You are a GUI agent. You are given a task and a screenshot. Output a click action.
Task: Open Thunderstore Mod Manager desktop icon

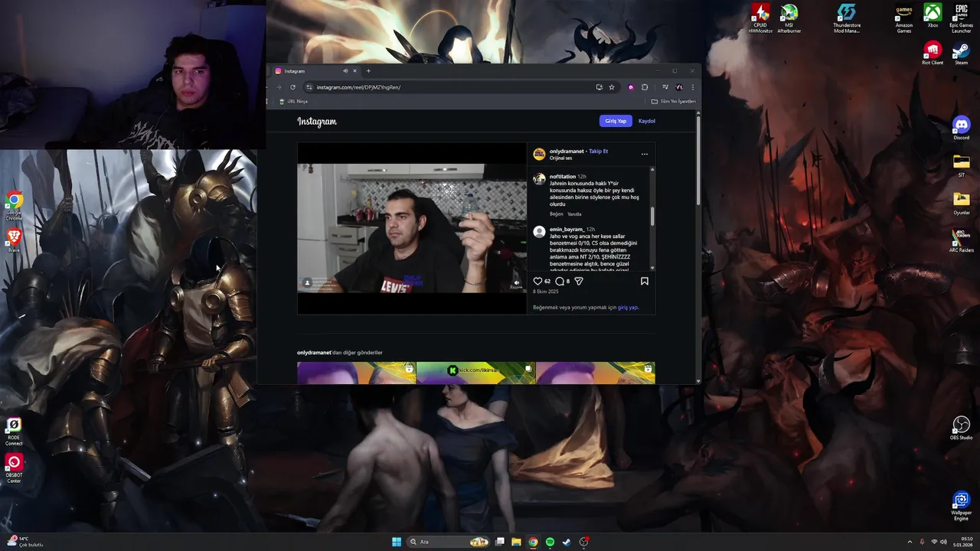847,18
